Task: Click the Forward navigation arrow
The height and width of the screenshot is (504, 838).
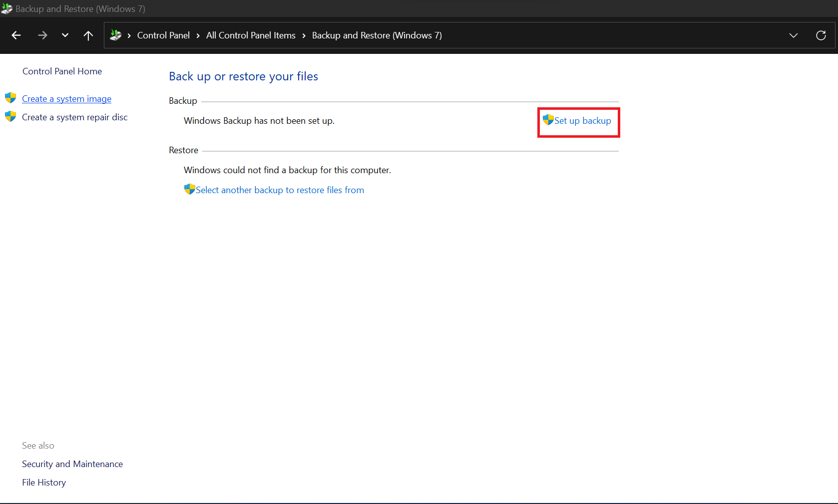Action: 42,35
